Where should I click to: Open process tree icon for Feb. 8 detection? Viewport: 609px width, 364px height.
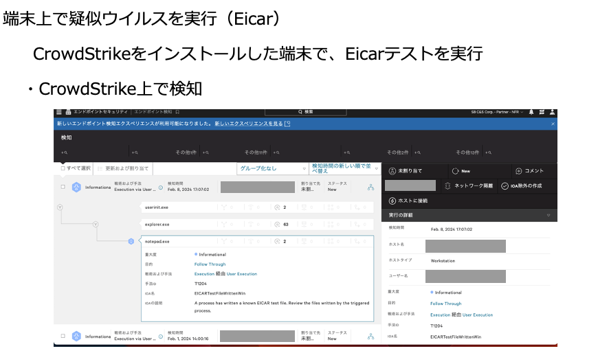point(371,187)
